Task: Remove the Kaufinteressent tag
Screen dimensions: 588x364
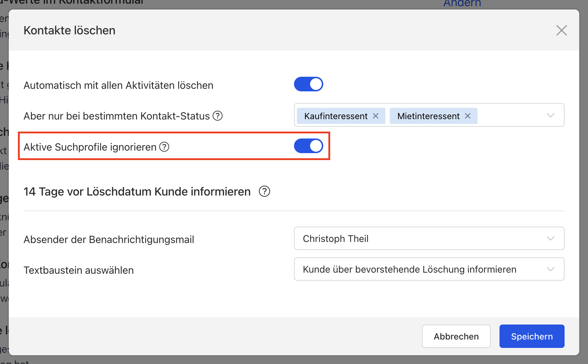Action: tap(376, 116)
